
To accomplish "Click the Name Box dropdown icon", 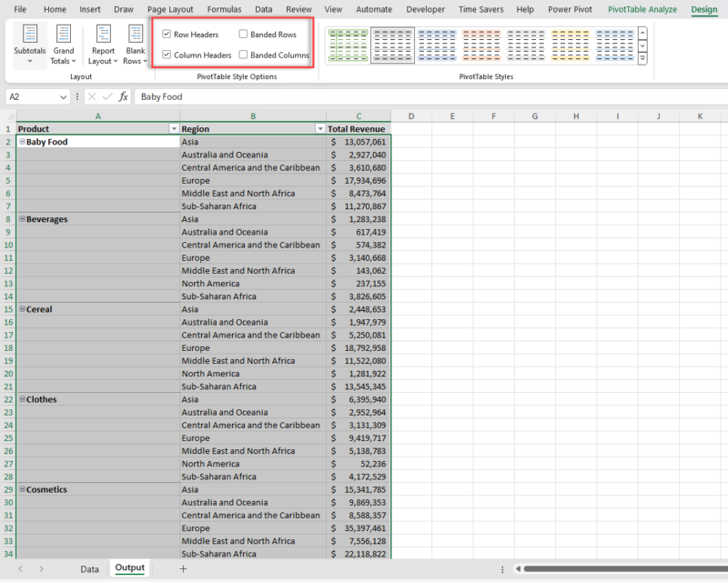I will coord(62,95).
